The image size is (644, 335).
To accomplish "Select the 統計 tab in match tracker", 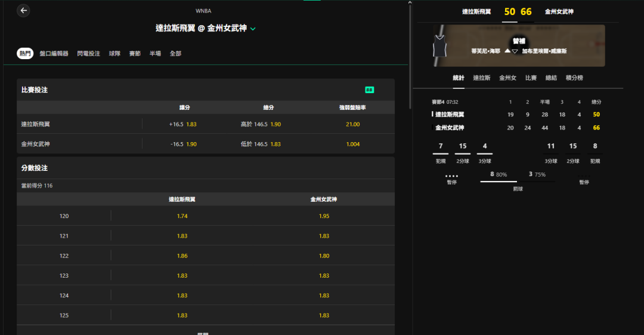I will [459, 78].
